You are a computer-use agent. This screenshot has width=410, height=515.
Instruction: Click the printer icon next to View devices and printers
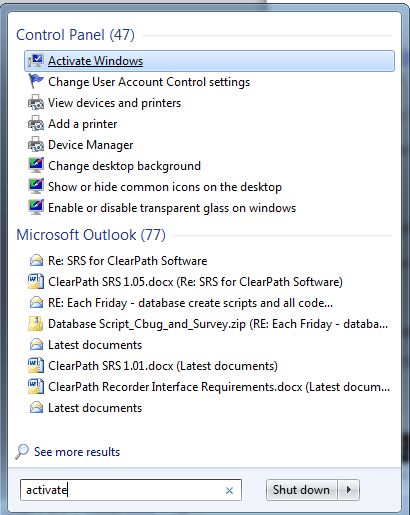36,102
